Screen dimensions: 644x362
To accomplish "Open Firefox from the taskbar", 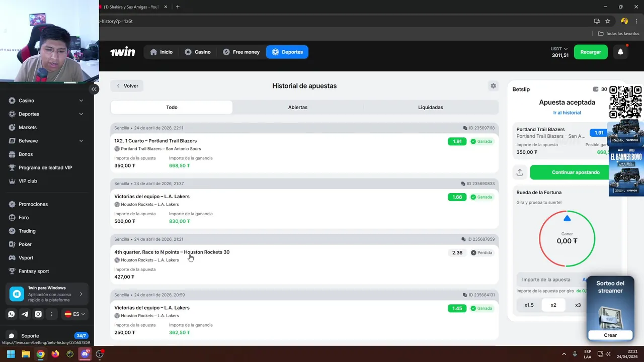I will tap(55, 354).
